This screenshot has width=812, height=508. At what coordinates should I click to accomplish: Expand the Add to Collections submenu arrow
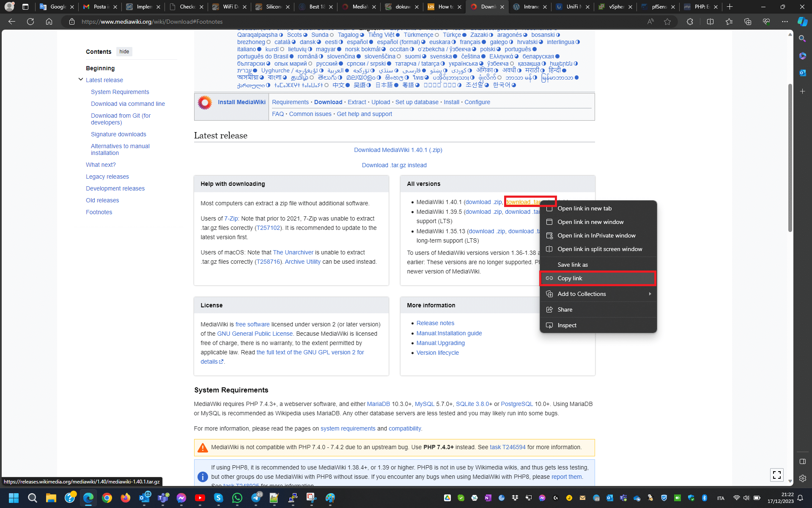pyautogui.click(x=650, y=294)
